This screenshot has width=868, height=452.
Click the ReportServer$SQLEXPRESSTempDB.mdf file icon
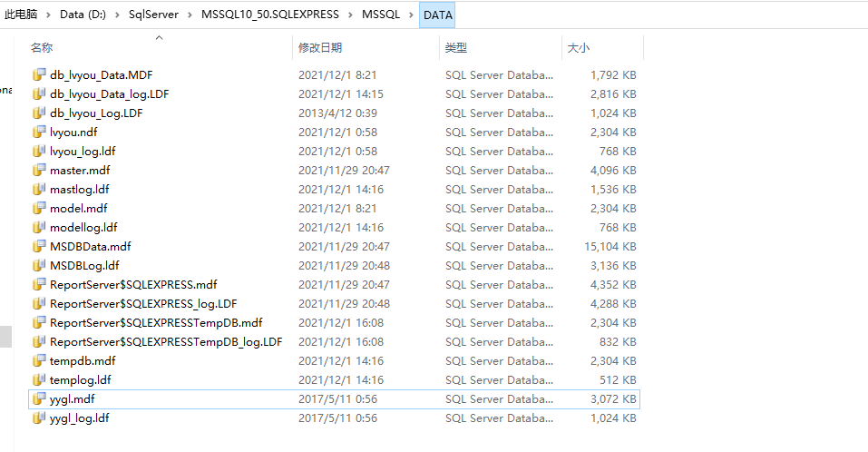[39, 322]
